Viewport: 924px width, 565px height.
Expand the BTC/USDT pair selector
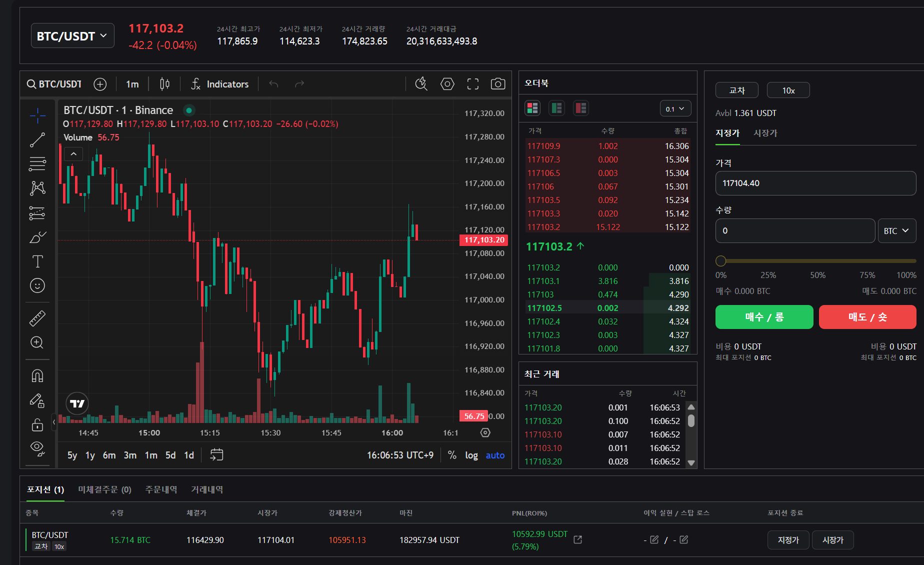72,36
